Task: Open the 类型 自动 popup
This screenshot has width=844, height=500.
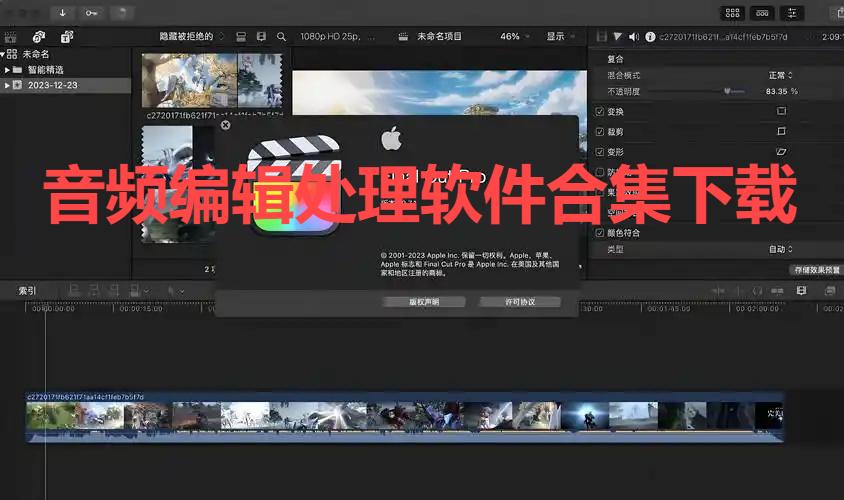Action: pos(780,249)
